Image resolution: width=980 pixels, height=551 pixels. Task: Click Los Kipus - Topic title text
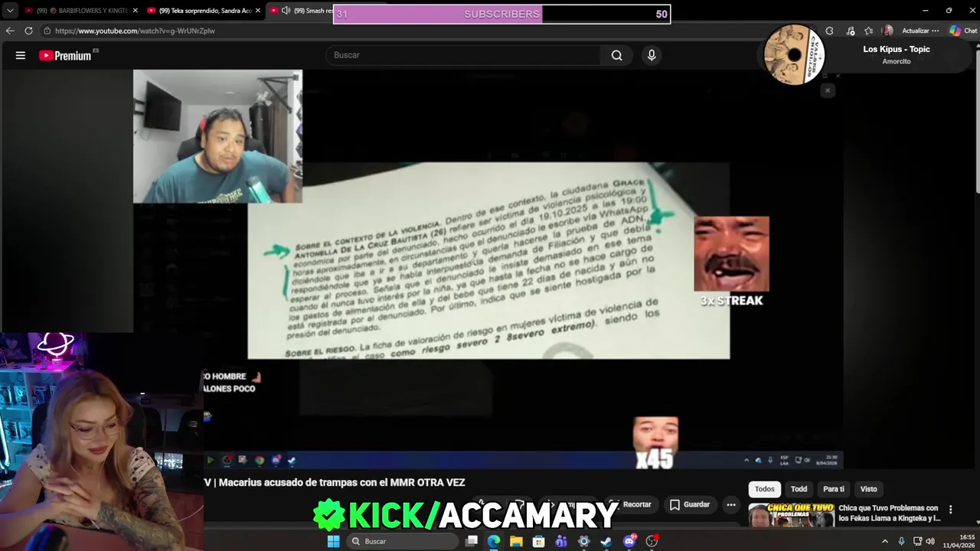897,49
